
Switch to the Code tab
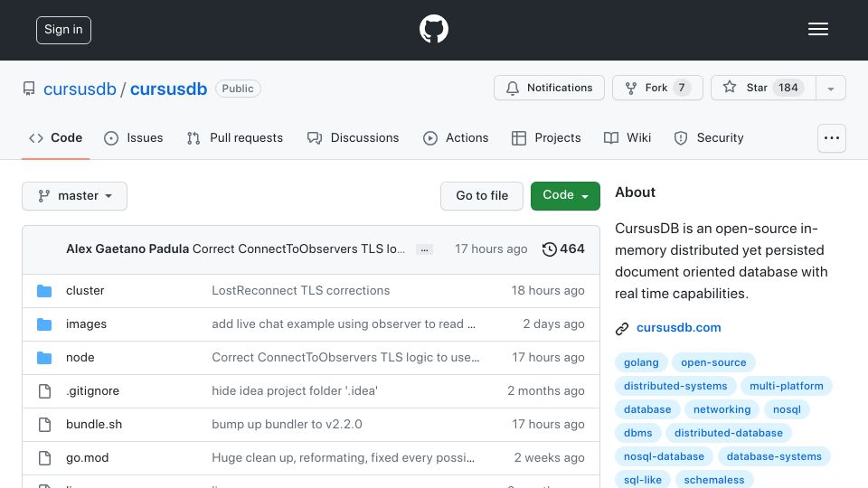(x=55, y=137)
